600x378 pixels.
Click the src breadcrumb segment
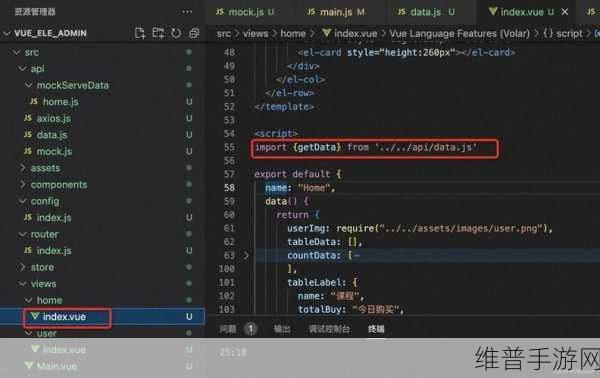click(223, 34)
